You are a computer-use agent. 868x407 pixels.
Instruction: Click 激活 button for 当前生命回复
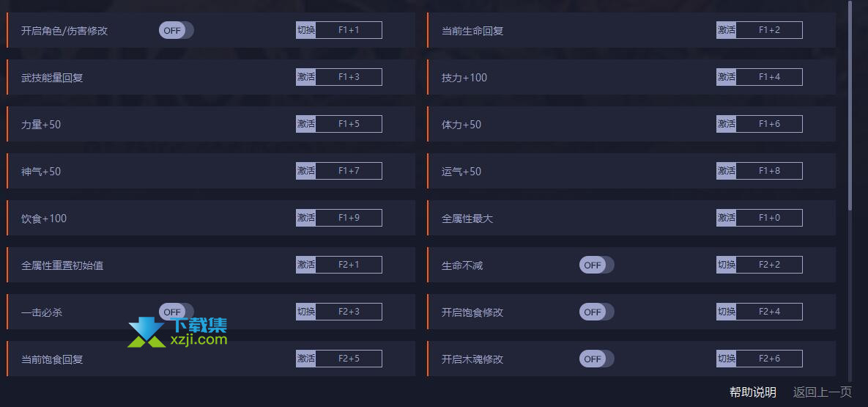tap(726, 30)
